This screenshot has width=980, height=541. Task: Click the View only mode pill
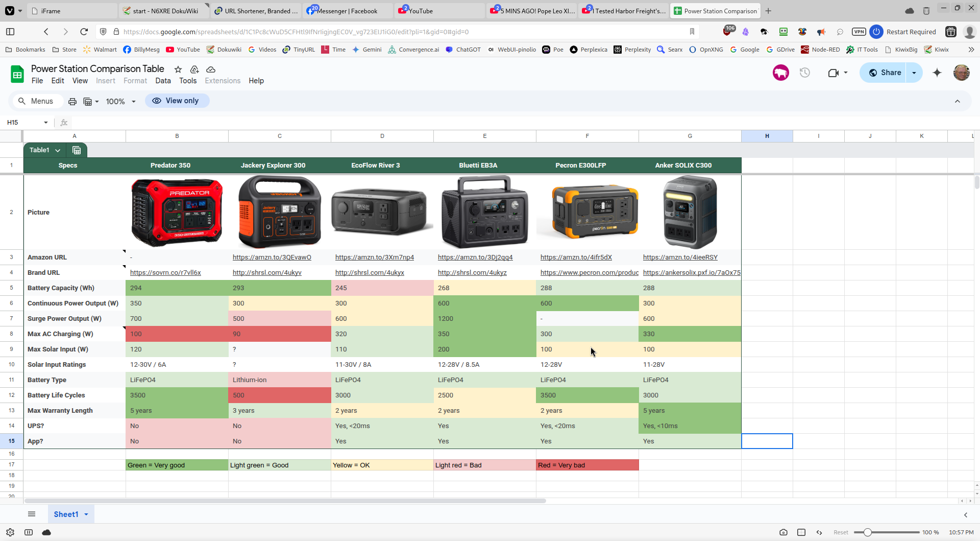point(177,101)
